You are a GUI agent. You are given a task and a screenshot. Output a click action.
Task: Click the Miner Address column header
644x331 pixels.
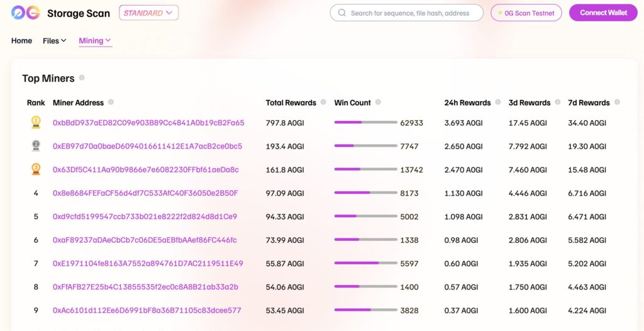coord(78,103)
